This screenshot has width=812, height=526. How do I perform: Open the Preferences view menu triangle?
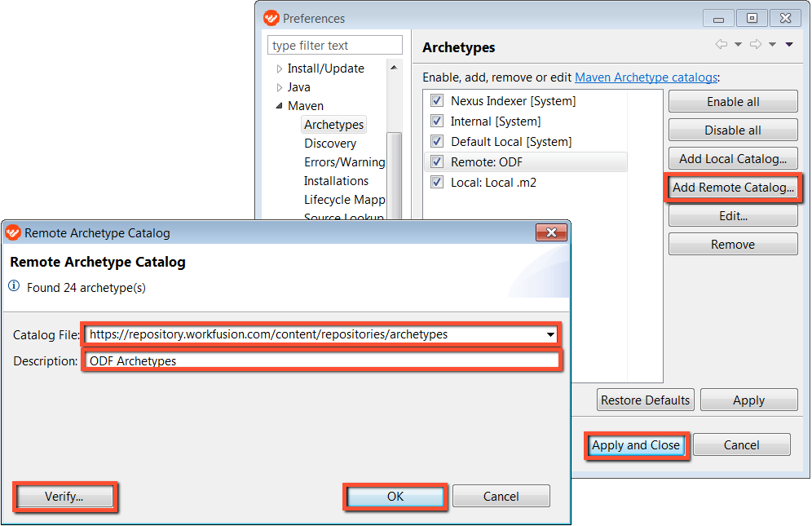789,45
